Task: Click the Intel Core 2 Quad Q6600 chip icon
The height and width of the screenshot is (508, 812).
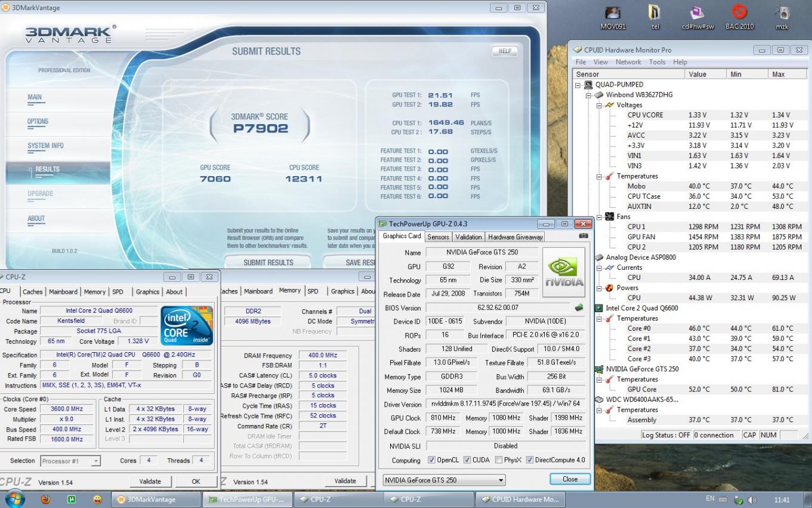Action: (600, 308)
